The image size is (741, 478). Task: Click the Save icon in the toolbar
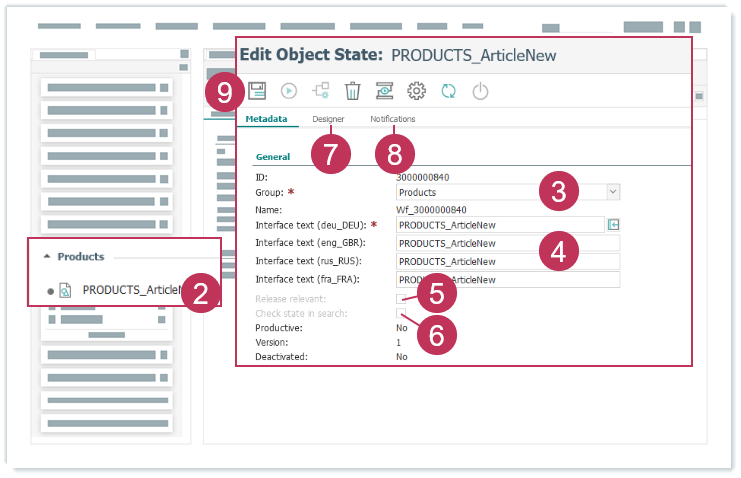coord(257,91)
